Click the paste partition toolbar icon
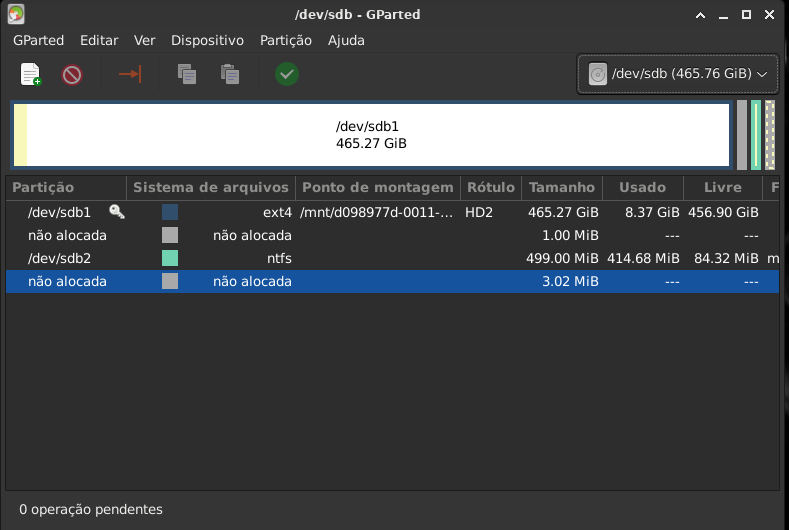Screen dimensions: 789x530 [230, 74]
